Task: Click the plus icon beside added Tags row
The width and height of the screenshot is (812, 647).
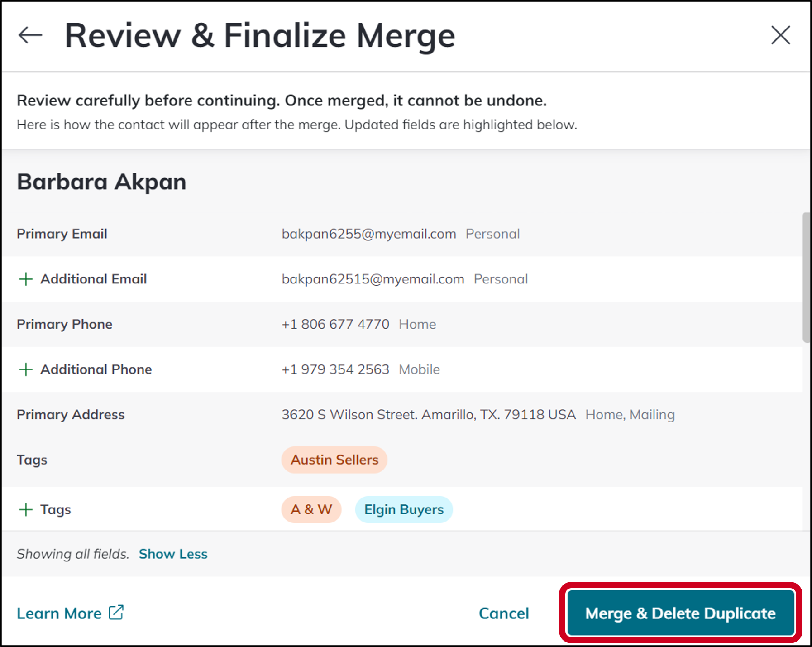Action: coord(26,509)
